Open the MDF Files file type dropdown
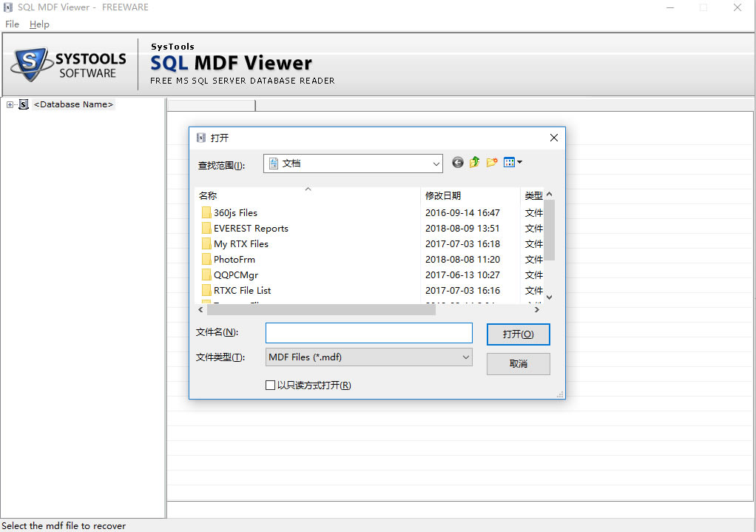Screen dimensions: 756x532 (x=465, y=357)
